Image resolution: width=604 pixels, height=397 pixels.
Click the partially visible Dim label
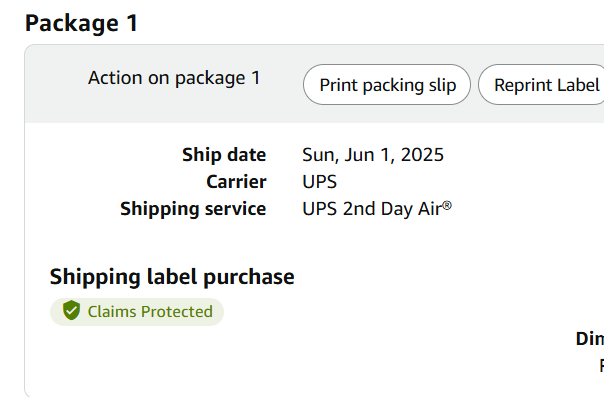(590, 339)
